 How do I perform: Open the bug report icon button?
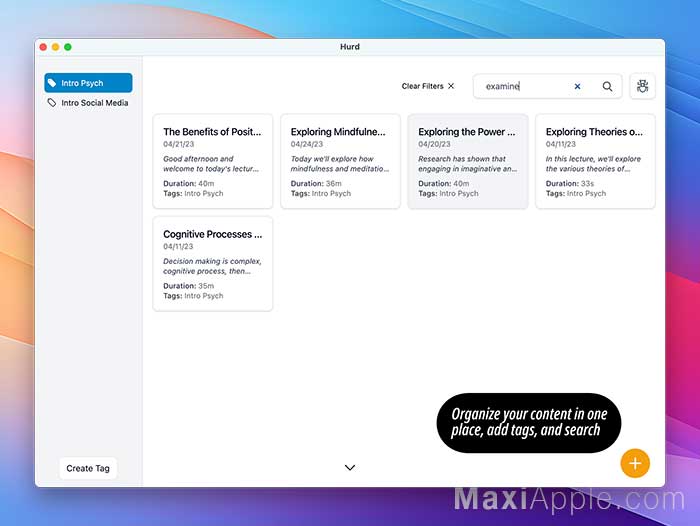coord(642,86)
